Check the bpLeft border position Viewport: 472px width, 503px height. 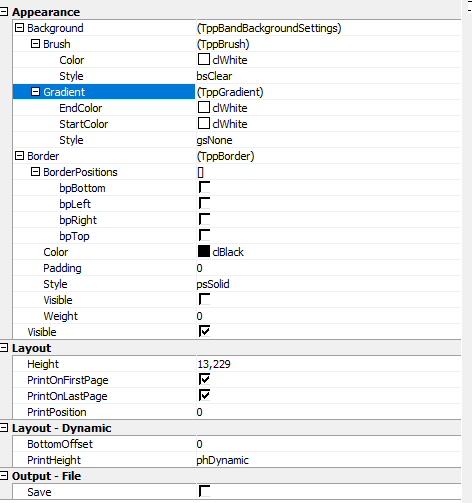[x=204, y=203]
